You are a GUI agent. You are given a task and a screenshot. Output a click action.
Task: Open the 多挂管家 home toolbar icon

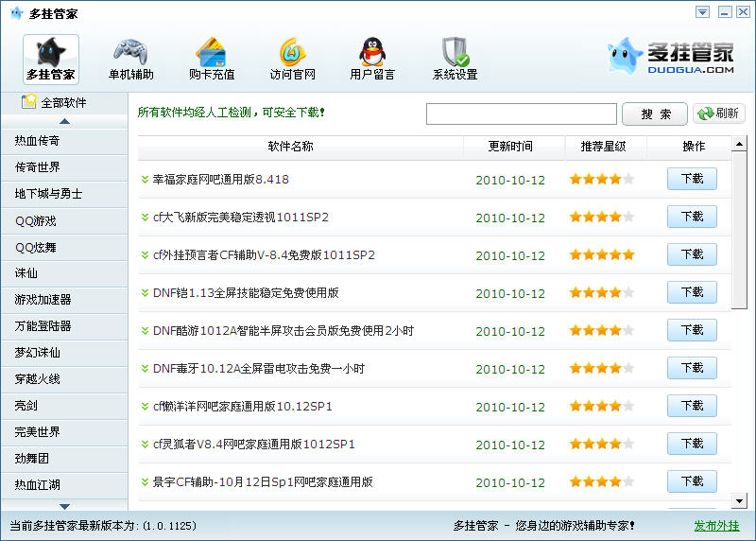[51, 59]
